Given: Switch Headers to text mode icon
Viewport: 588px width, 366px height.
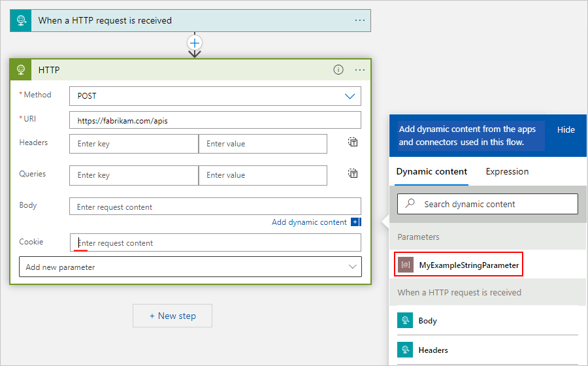Looking at the screenshot, I should [x=353, y=142].
